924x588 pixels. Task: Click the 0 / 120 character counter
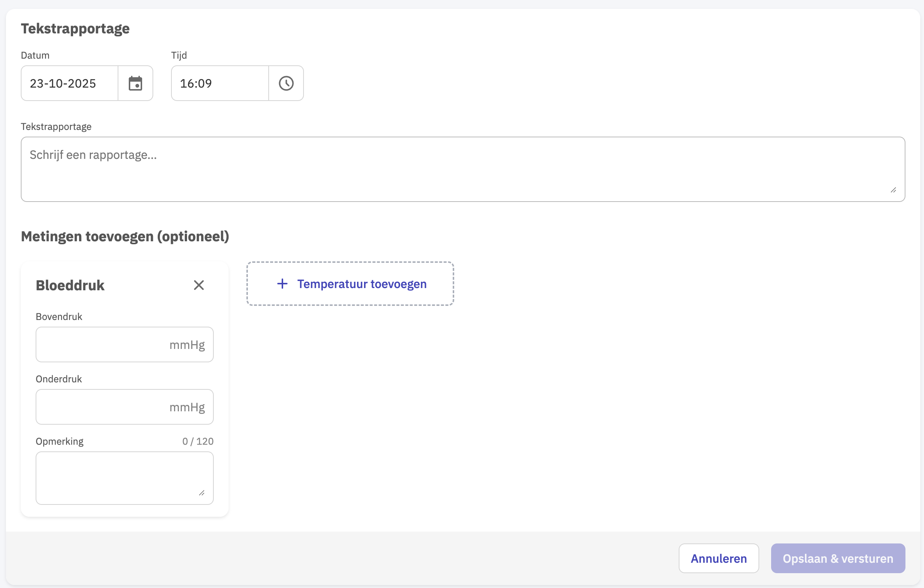198,441
